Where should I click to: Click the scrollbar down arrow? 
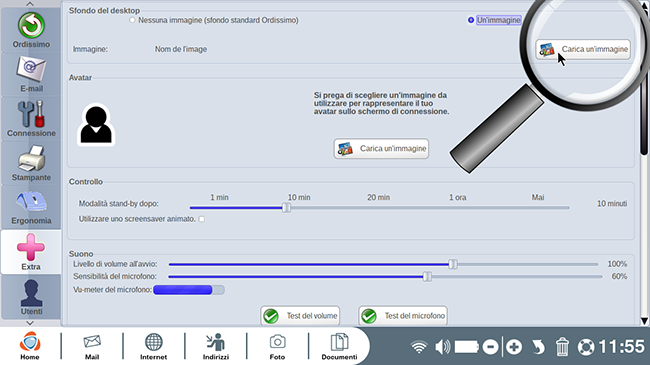[644, 321]
